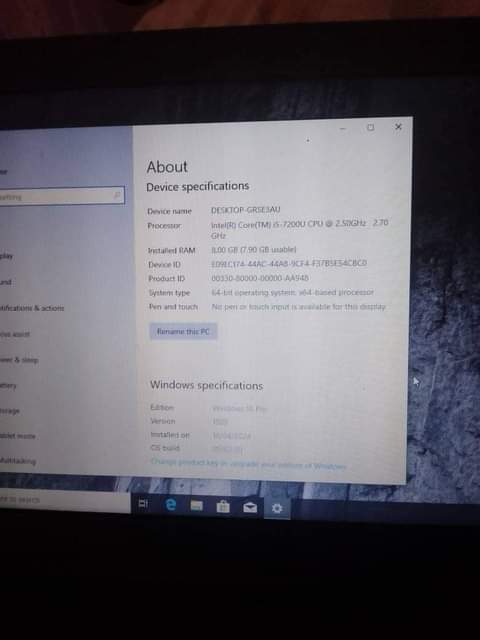
Task: Open Task View from the taskbar
Action: [143, 503]
